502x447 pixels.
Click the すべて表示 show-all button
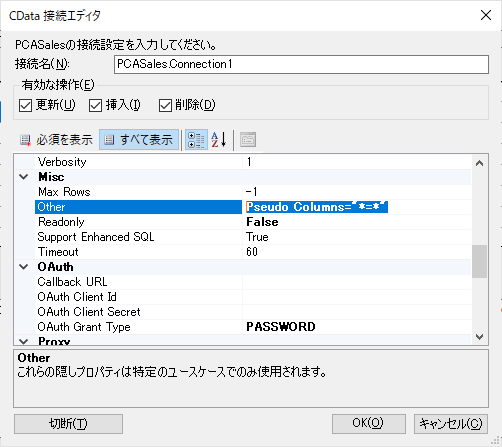point(139,140)
